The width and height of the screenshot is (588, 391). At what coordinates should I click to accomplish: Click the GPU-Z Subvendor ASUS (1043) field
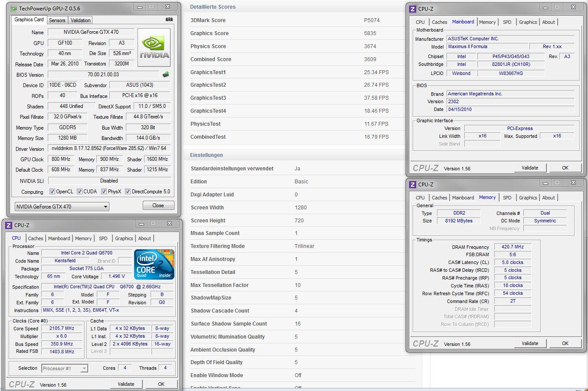(x=140, y=85)
